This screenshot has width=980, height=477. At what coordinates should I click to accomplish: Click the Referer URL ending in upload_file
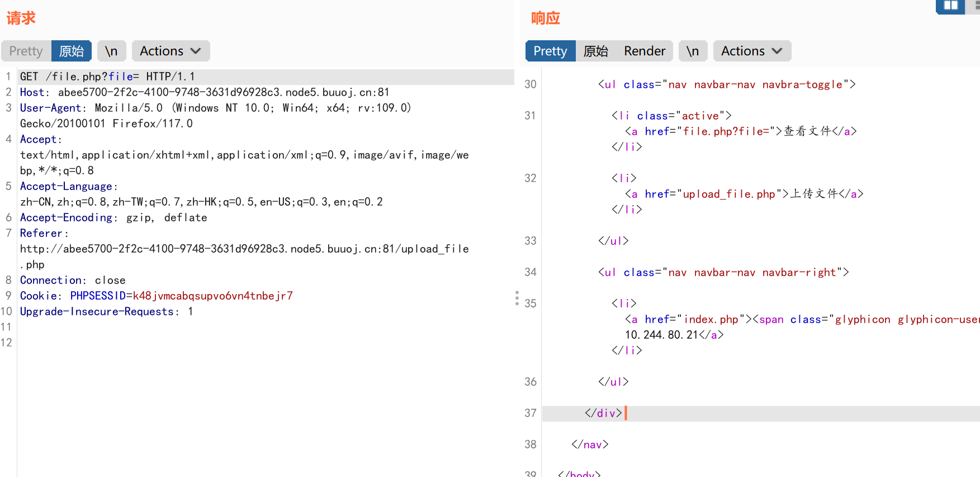(x=244, y=249)
